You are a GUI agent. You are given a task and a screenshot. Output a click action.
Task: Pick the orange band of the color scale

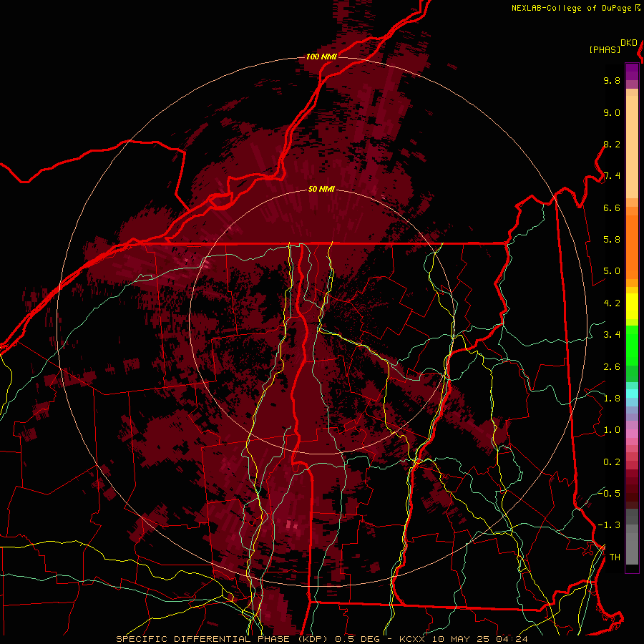pyautogui.click(x=632, y=246)
